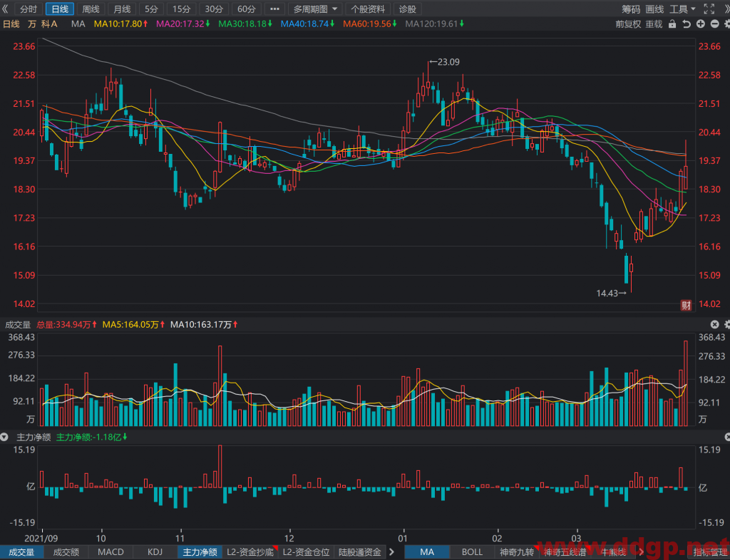
Task: Click the 主力净额:-1.18亿 value label
Action: [x=92, y=437]
